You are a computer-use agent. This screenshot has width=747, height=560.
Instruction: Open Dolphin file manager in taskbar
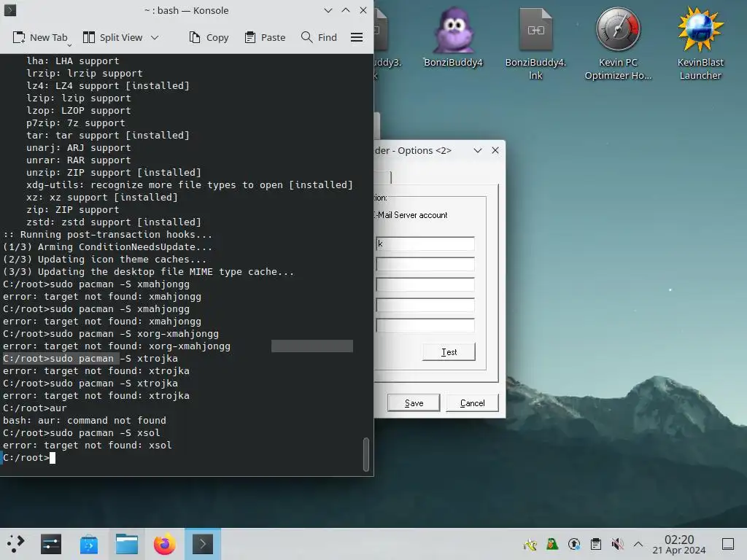click(x=127, y=544)
